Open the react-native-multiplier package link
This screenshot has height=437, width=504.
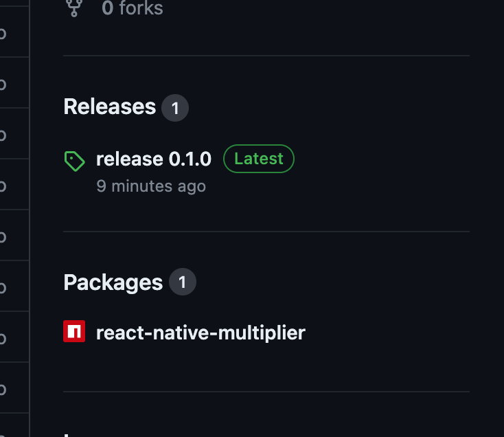coord(201,333)
